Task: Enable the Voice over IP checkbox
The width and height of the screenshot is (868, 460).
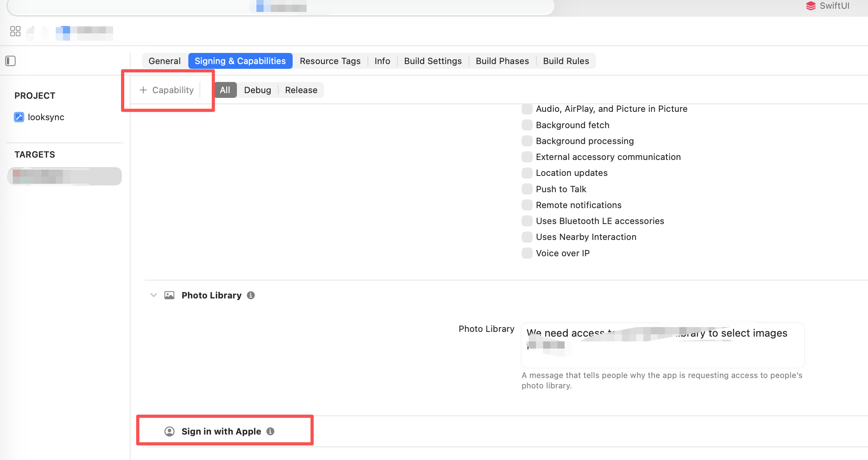Action: 527,253
